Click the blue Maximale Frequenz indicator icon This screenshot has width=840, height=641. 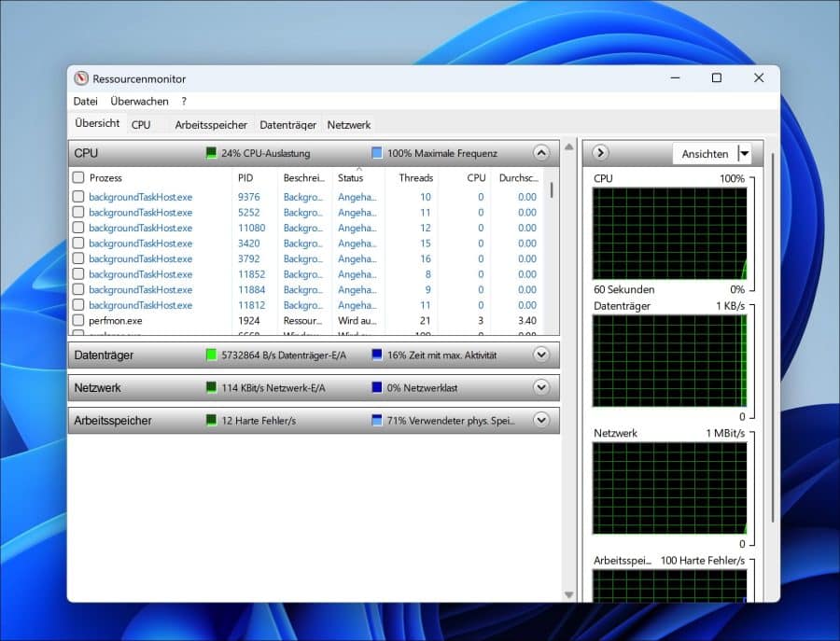pyautogui.click(x=377, y=153)
